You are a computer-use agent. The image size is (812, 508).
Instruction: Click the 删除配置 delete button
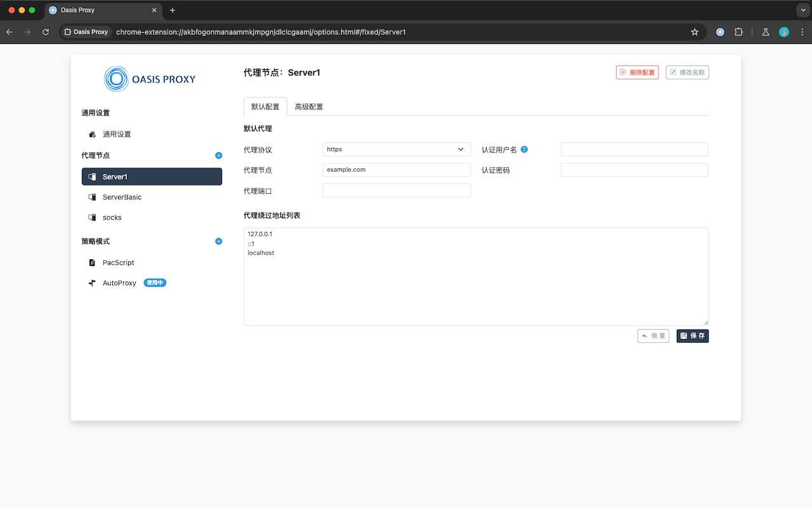coord(637,72)
